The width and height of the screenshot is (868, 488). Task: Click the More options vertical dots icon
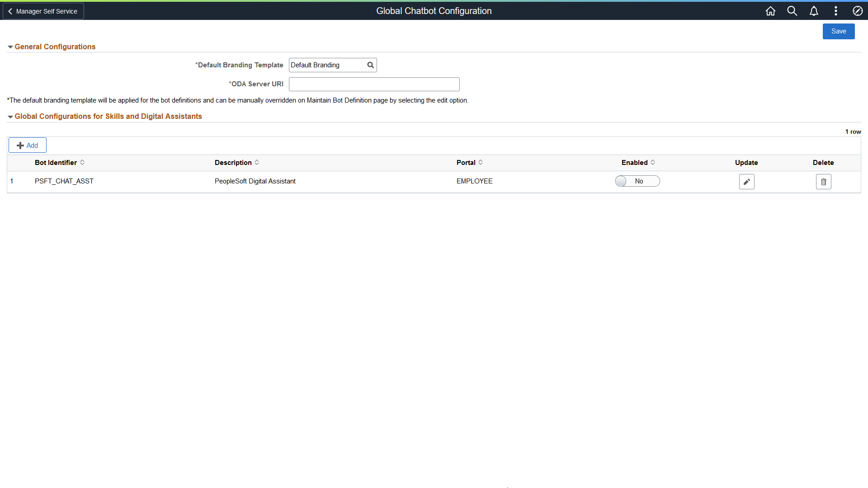click(x=836, y=11)
